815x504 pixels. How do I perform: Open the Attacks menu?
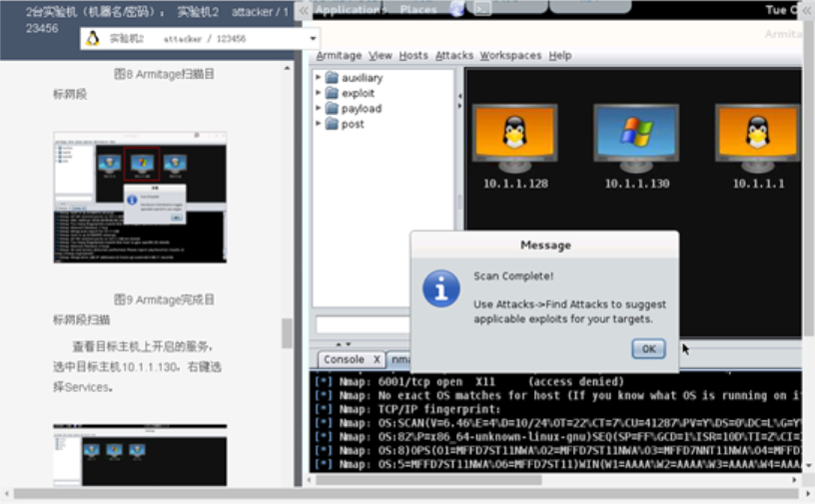coord(453,55)
